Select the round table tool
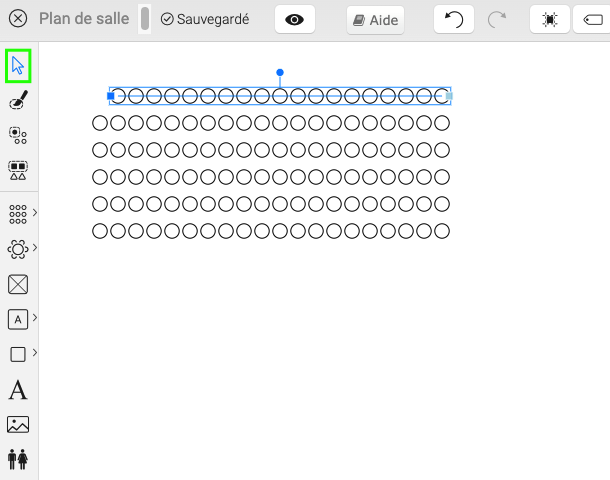Screen dimensions: 610x480 coord(18,249)
